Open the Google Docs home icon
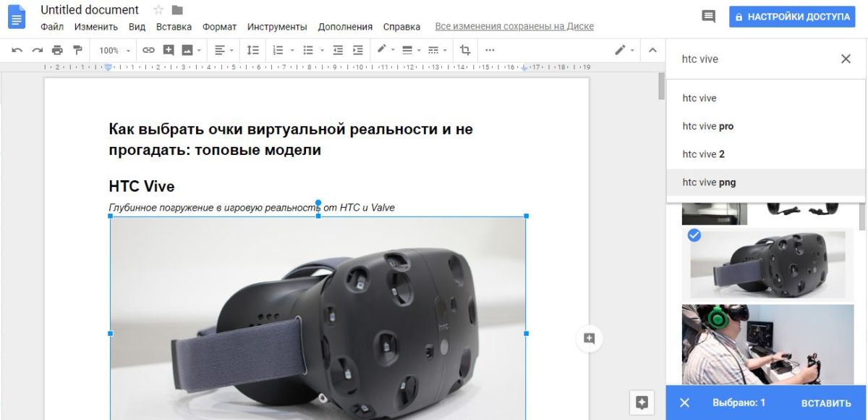Viewport: 868px width, 420px height. point(17,17)
